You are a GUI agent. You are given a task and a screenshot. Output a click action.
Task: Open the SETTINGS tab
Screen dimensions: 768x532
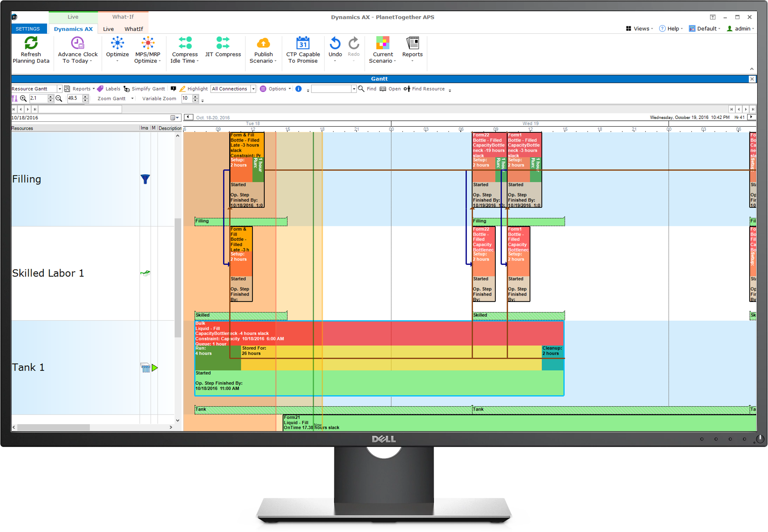point(28,29)
